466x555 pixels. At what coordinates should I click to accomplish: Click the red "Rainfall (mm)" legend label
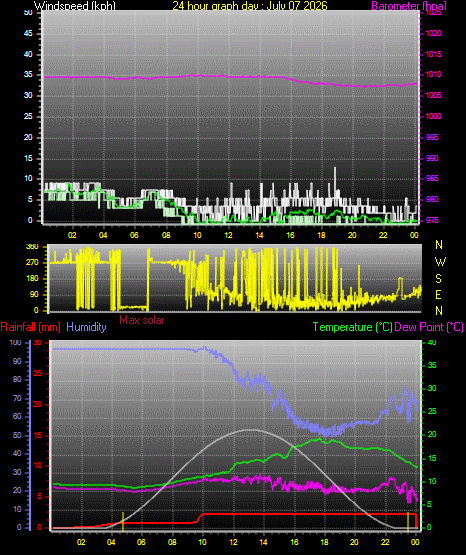click(x=30, y=327)
